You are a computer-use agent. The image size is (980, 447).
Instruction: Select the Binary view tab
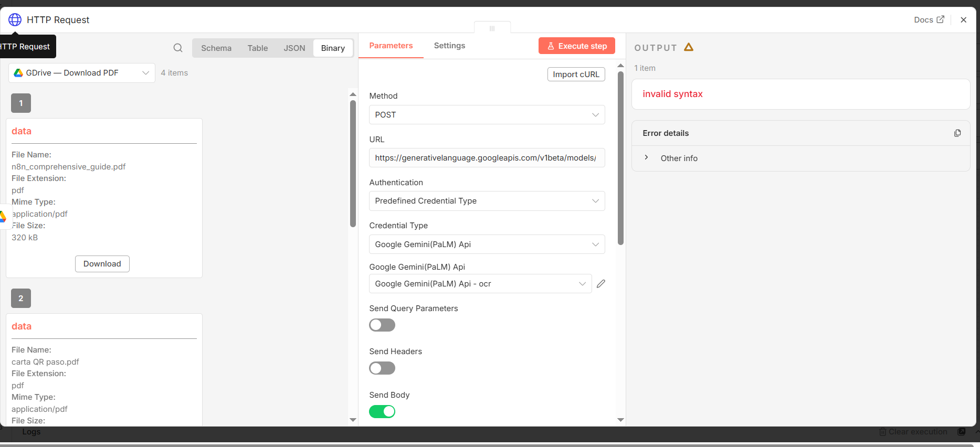pos(333,48)
